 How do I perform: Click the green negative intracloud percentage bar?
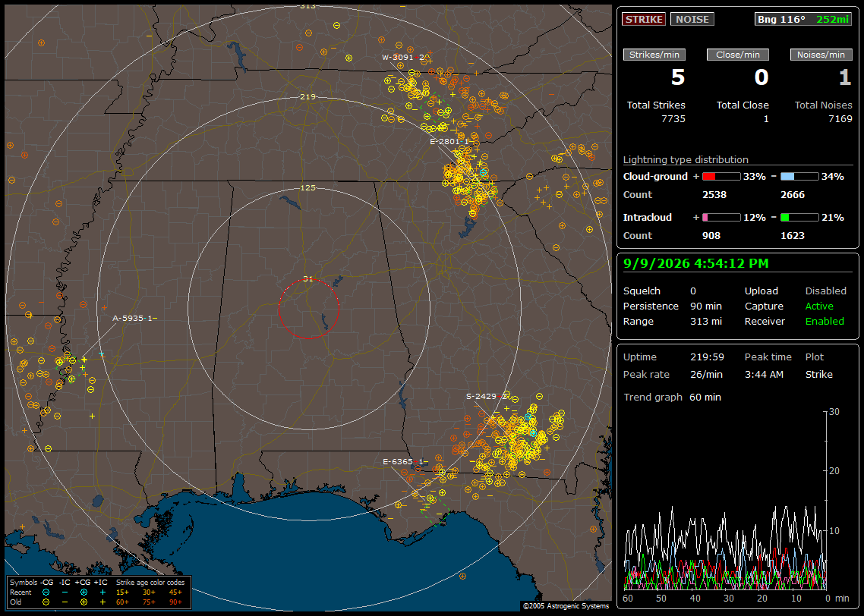(799, 218)
